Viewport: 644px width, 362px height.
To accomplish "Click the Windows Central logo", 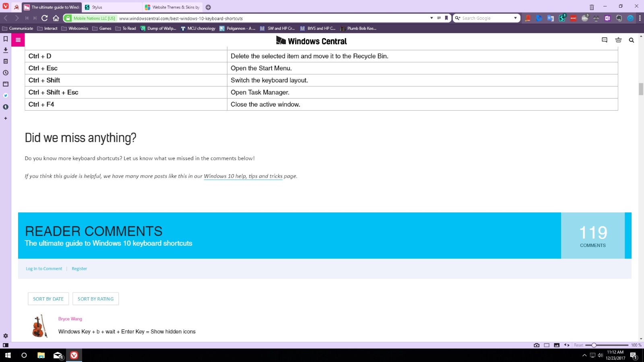I will click(x=311, y=41).
